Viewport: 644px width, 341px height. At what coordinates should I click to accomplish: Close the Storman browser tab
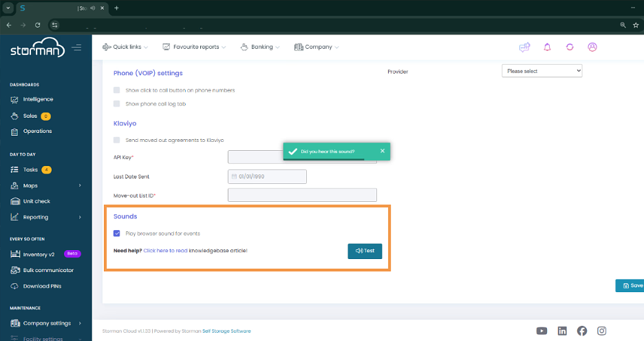(103, 8)
